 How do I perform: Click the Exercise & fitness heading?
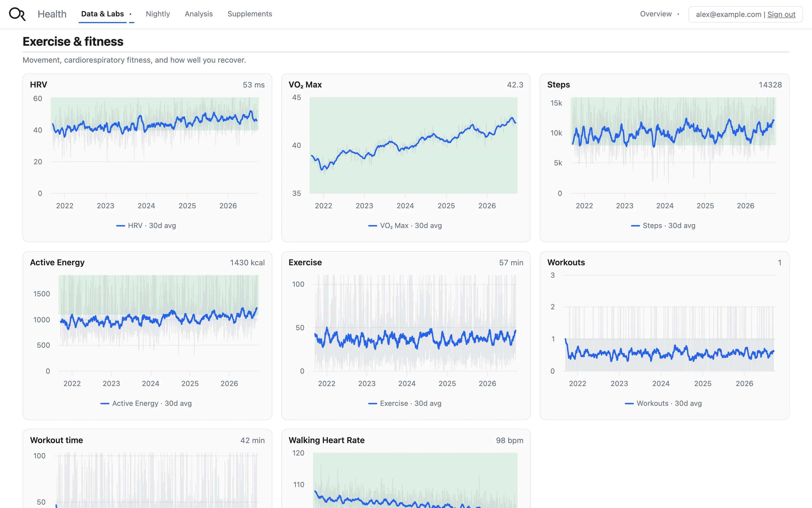[x=73, y=42]
